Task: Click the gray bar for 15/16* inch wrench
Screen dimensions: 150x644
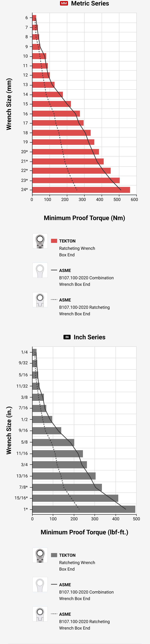Action: [x=75, y=498]
